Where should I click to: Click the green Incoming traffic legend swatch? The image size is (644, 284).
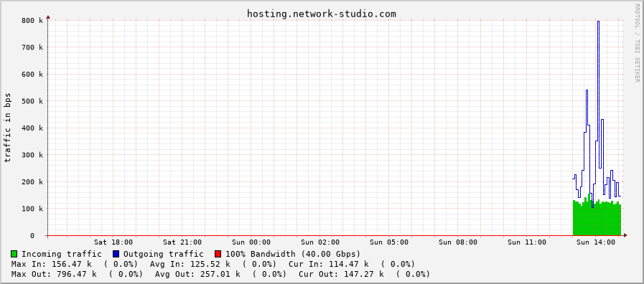coord(14,254)
